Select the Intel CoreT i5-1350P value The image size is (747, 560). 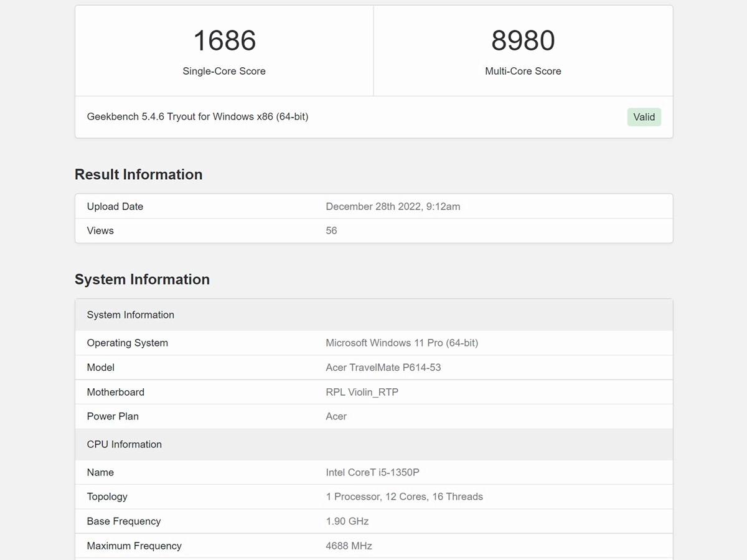pos(373,472)
